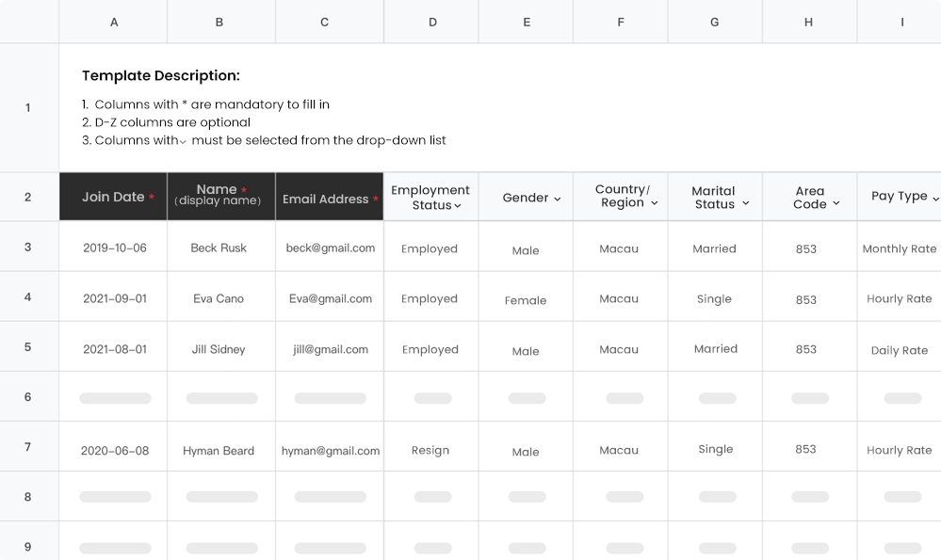Click the Hyman Beard name cell
Screen dimensions: 941x560
219,450
